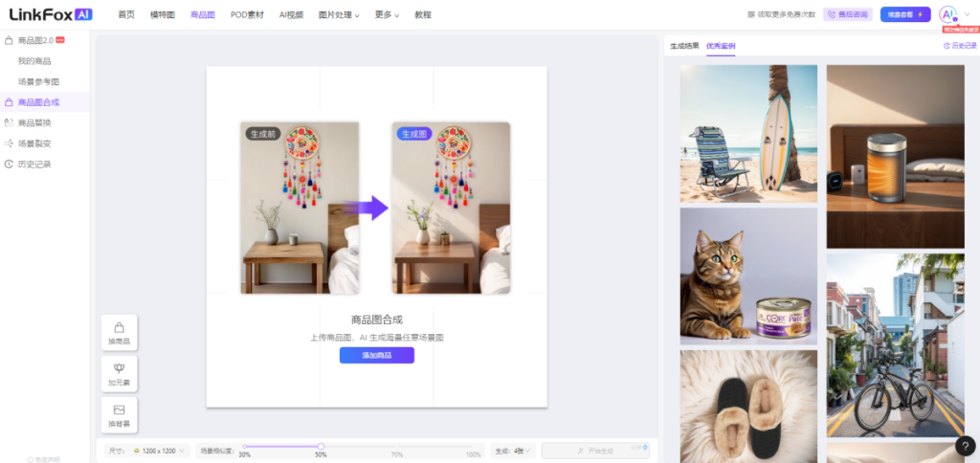This screenshot has width=980, height=463.
Task: Click the LinkFox AI logo
Action: (52, 14)
